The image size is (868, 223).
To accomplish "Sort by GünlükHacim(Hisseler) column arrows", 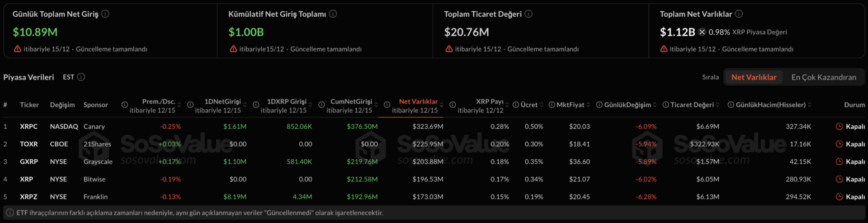I will point(810,105).
